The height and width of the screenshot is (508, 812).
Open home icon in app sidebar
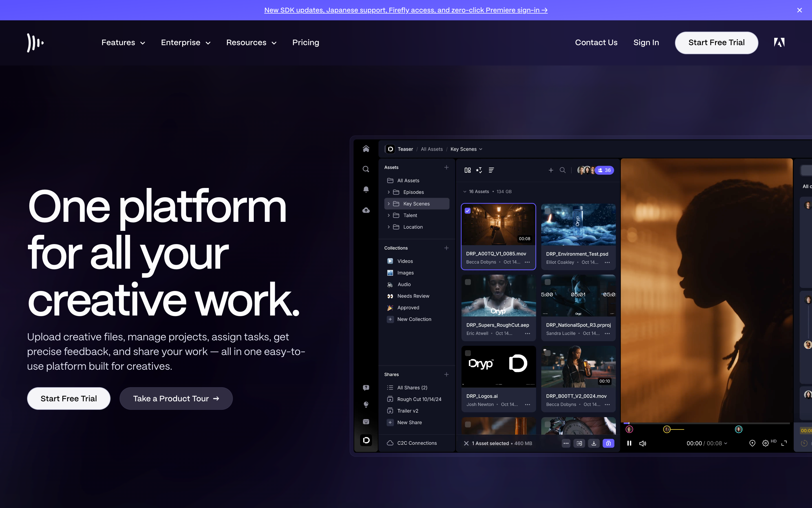coord(366,149)
